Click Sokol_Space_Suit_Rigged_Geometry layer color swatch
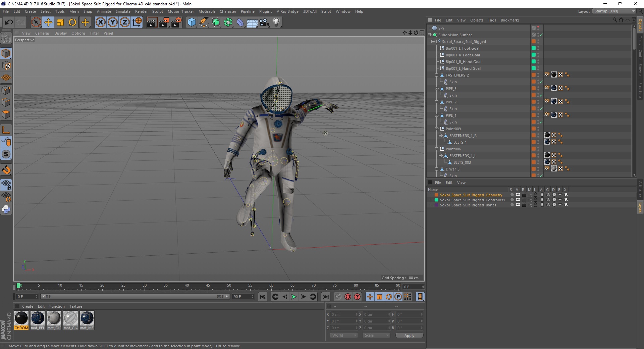This screenshot has height=349, width=644. coord(436,195)
